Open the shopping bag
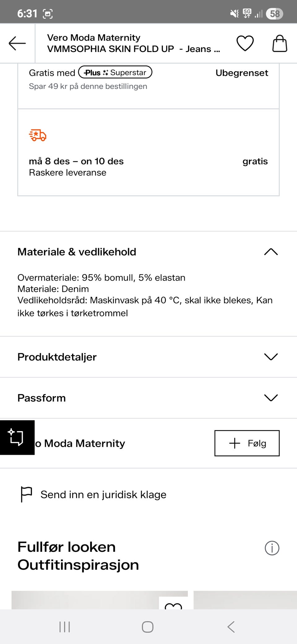Screen dimensions: 297x644 280,43
